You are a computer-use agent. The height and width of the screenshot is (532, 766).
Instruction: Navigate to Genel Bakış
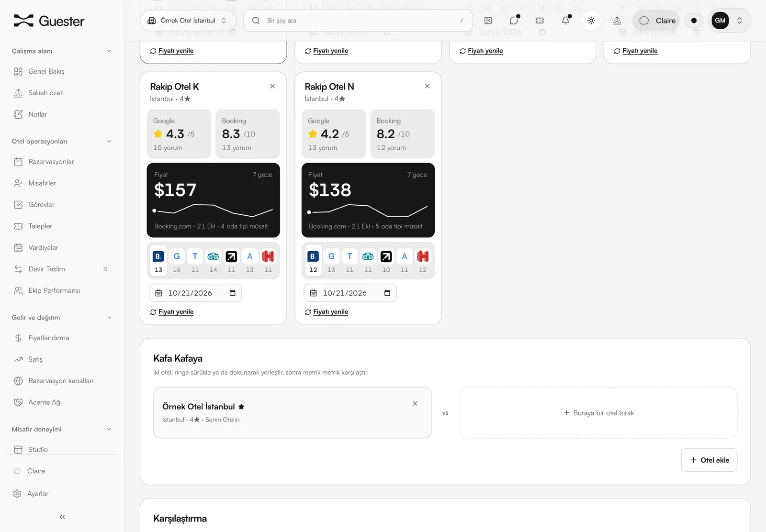coord(62,71)
